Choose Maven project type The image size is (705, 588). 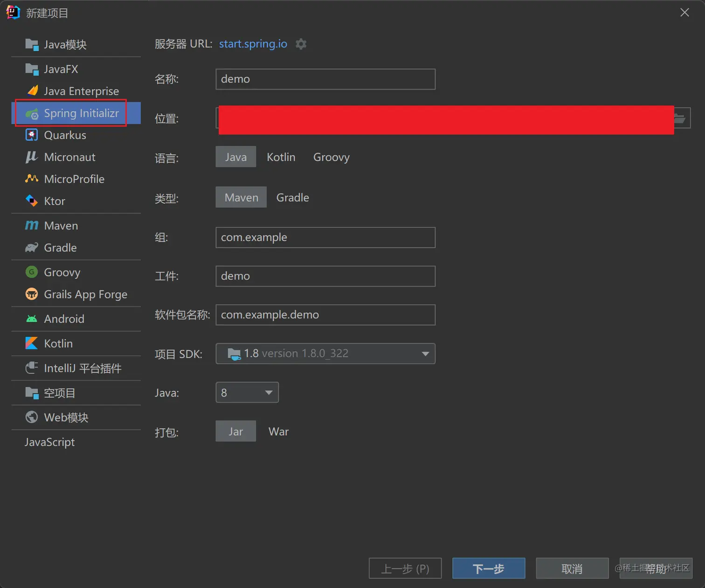(241, 198)
